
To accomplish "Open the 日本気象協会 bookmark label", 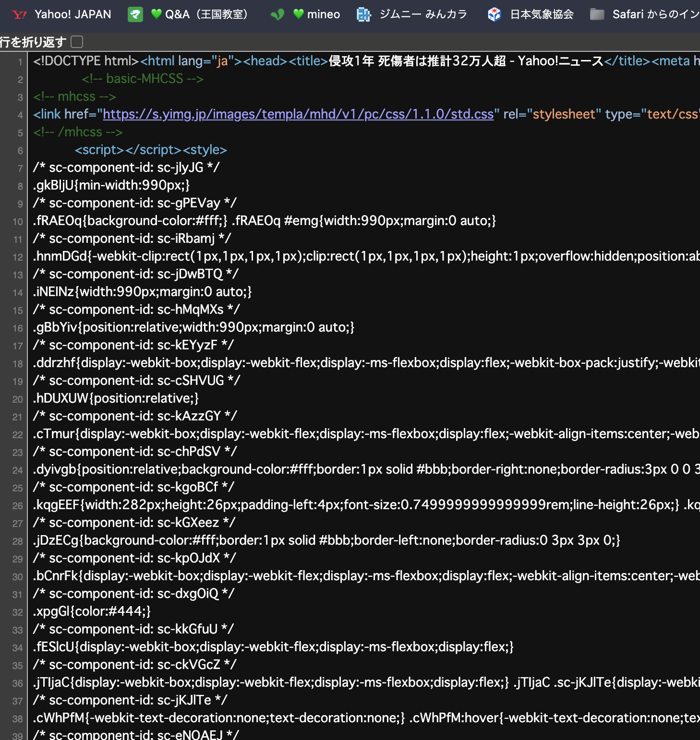I will pos(542,14).
